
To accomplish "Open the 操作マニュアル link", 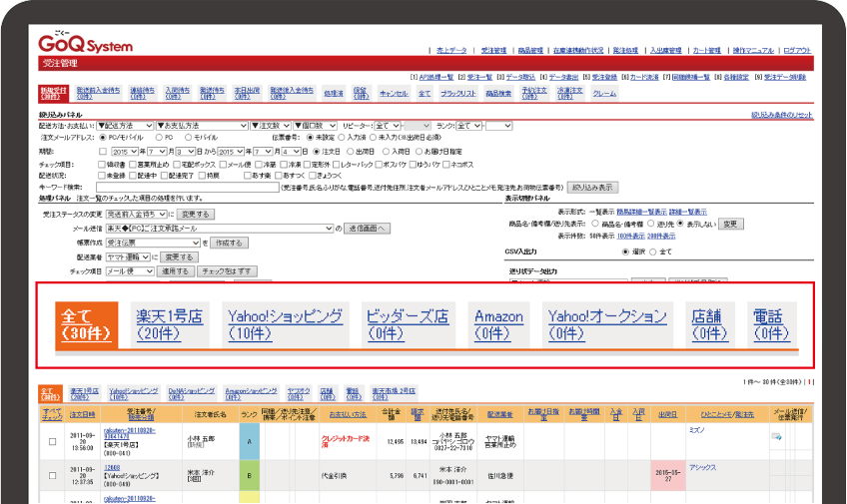I will click(x=753, y=50).
